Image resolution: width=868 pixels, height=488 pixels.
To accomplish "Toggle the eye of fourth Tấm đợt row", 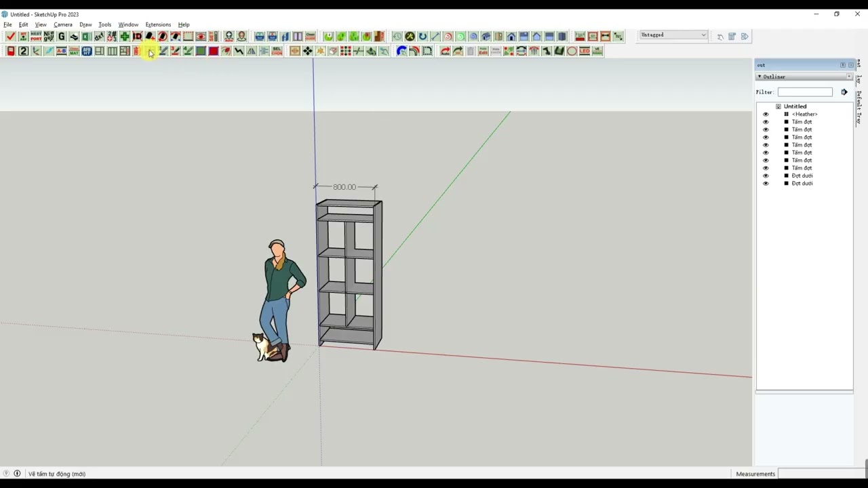I will 766,145.
